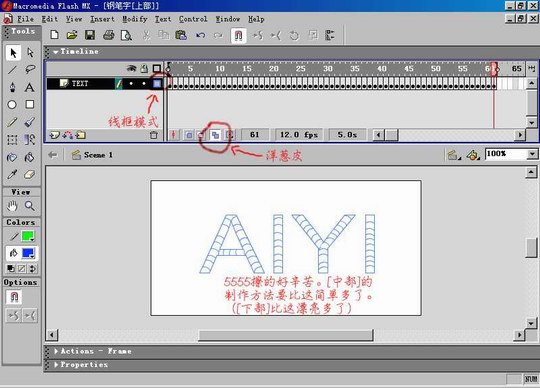Select the Line tool

pos(12,70)
